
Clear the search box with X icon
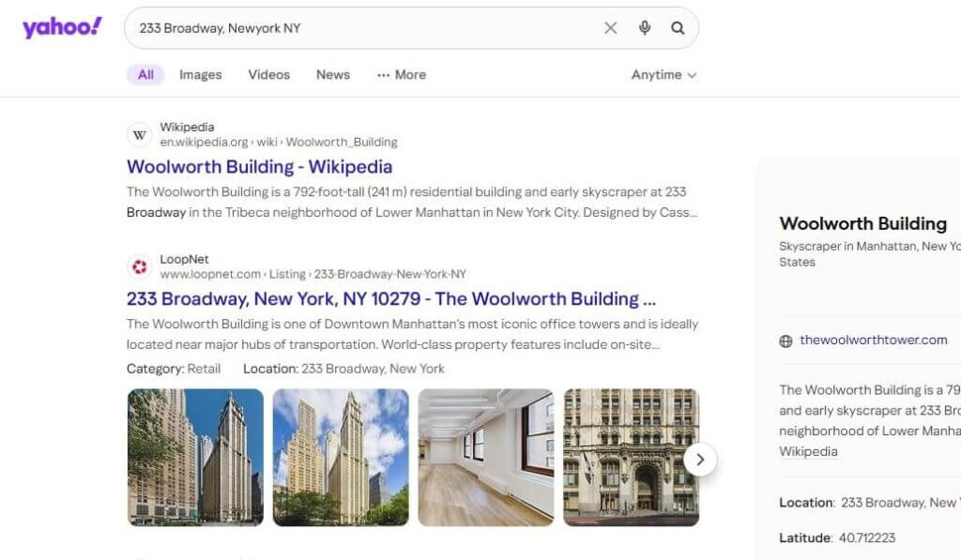[610, 27]
